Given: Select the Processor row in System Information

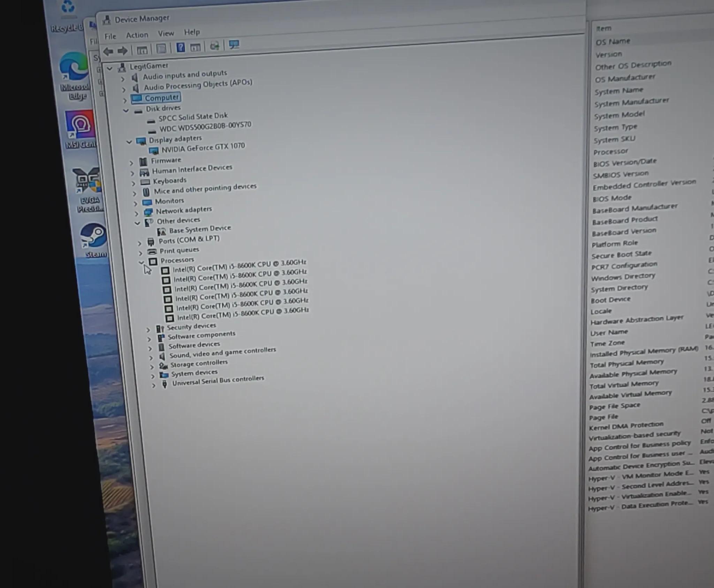Looking at the screenshot, I should click(x=611, y=152).
